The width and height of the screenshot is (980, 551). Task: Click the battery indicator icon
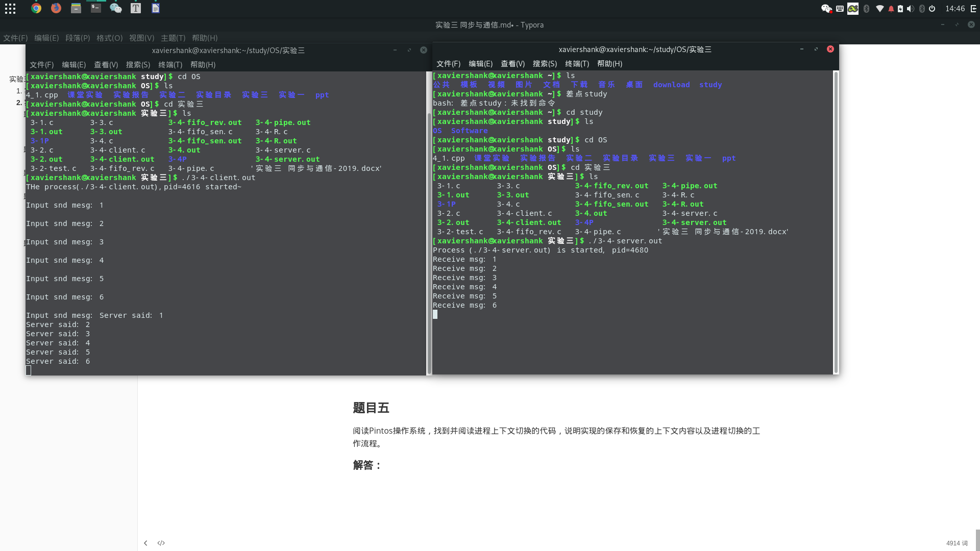pyautogui.click(x=900, y=8)
